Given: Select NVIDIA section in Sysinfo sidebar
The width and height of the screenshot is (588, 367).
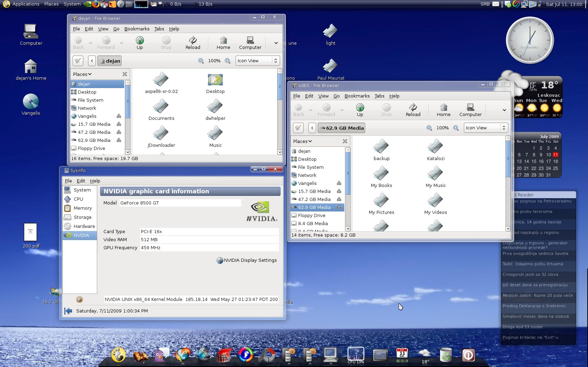Looking at the screenshot, I should tap(81, 235).
